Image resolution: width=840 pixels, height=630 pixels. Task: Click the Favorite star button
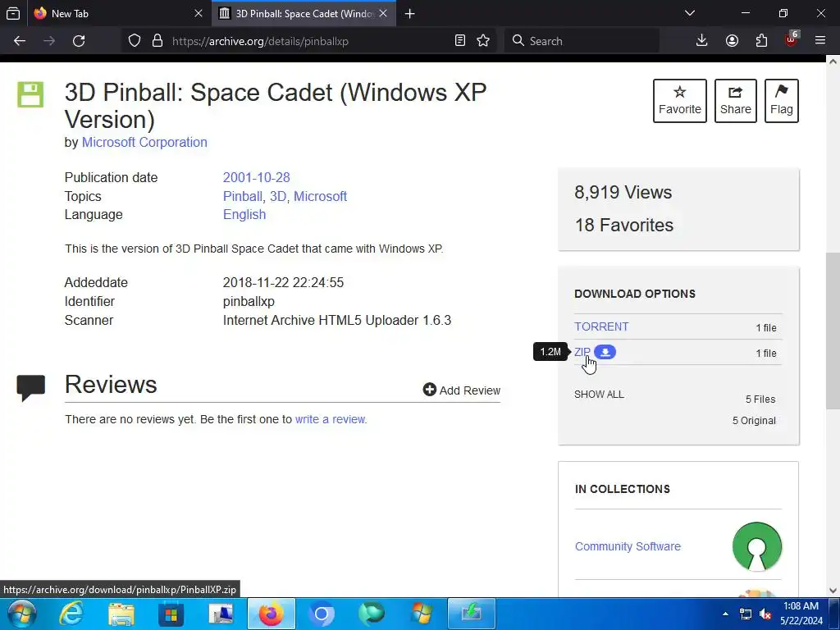(680, 101)
